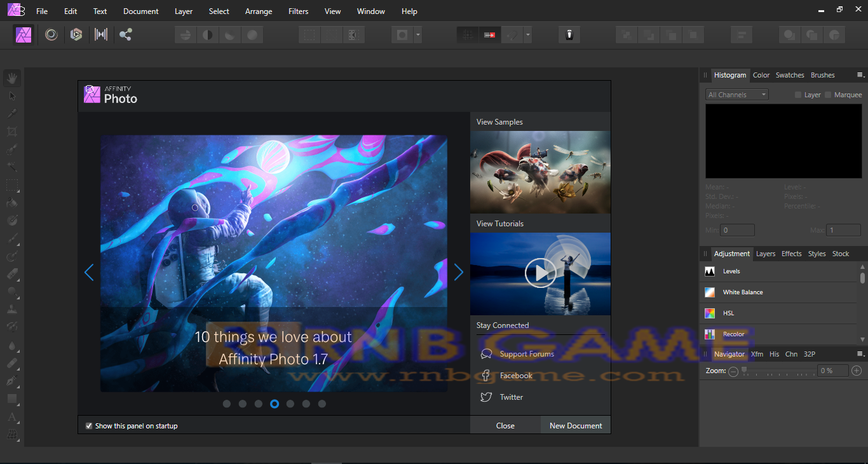
Task: Select the Rectangular Marquee tool
Action: pos(12,185)
